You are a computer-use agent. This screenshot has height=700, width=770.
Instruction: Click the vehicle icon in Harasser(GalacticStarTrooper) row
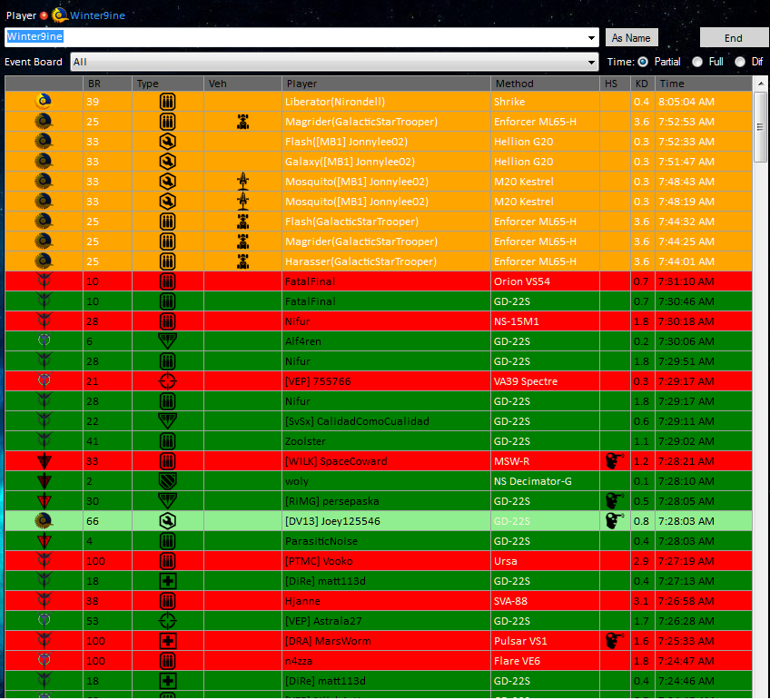[242, 261]
